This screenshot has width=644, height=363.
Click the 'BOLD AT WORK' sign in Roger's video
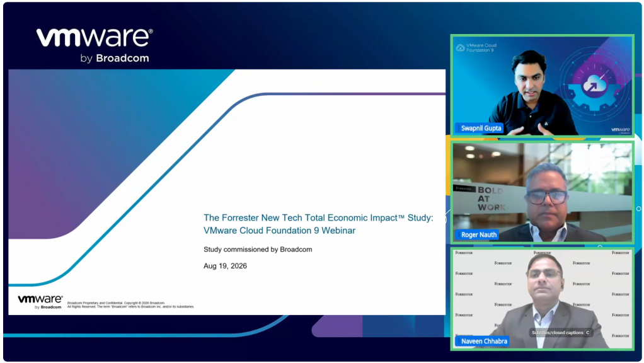click(x=491, y=199)
